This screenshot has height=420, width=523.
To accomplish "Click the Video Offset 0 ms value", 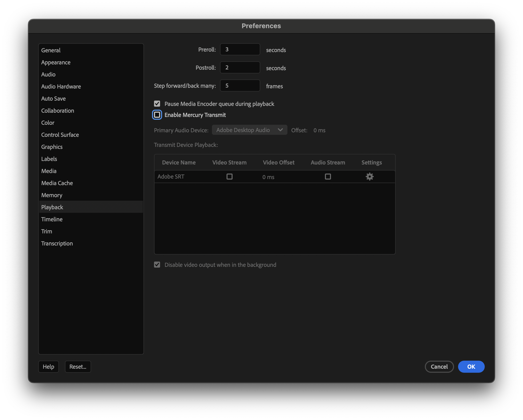I will click(x=268, y=177).
